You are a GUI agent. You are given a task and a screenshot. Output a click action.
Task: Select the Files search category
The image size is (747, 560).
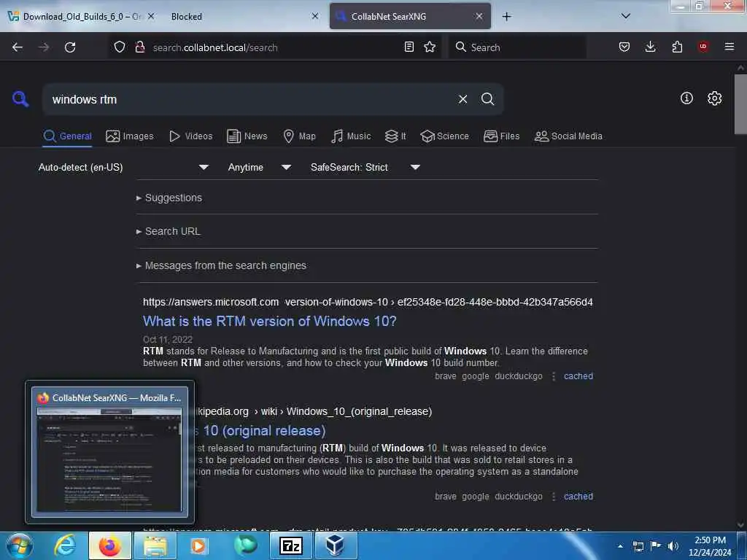(x=501, y=136)
